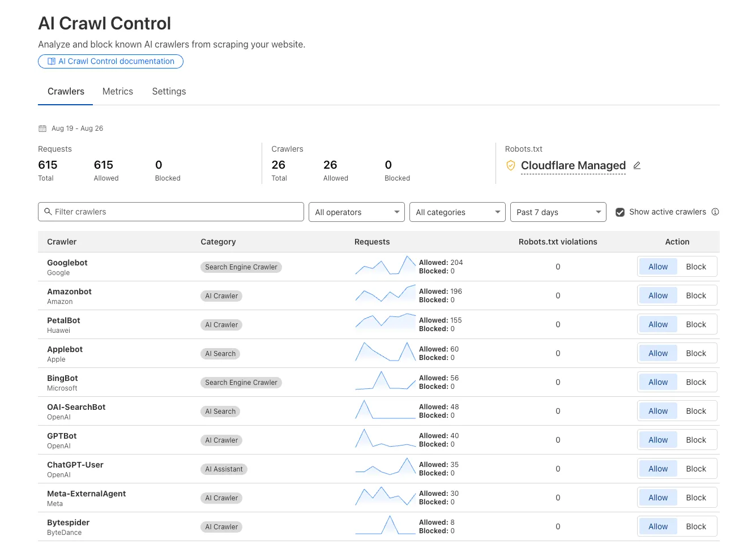
Task: Open the Settings tab
Action: pos(169,91)
